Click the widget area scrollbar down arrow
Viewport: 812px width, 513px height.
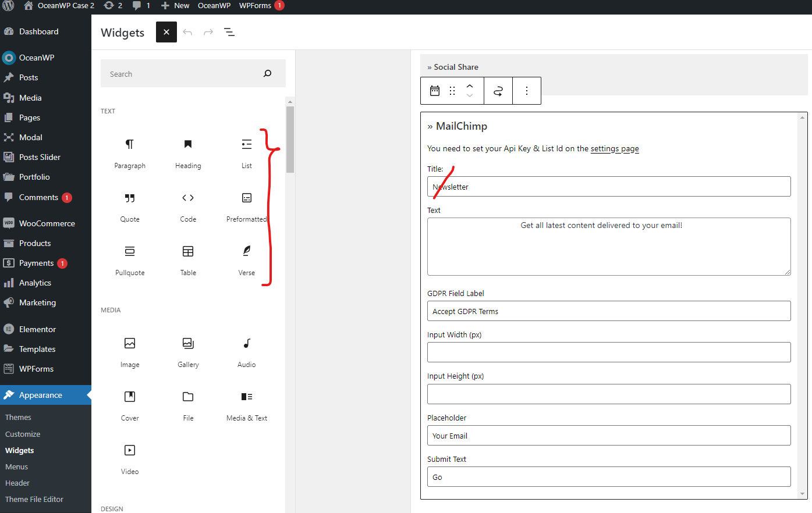pyautogui.click(x=803, y=494)
